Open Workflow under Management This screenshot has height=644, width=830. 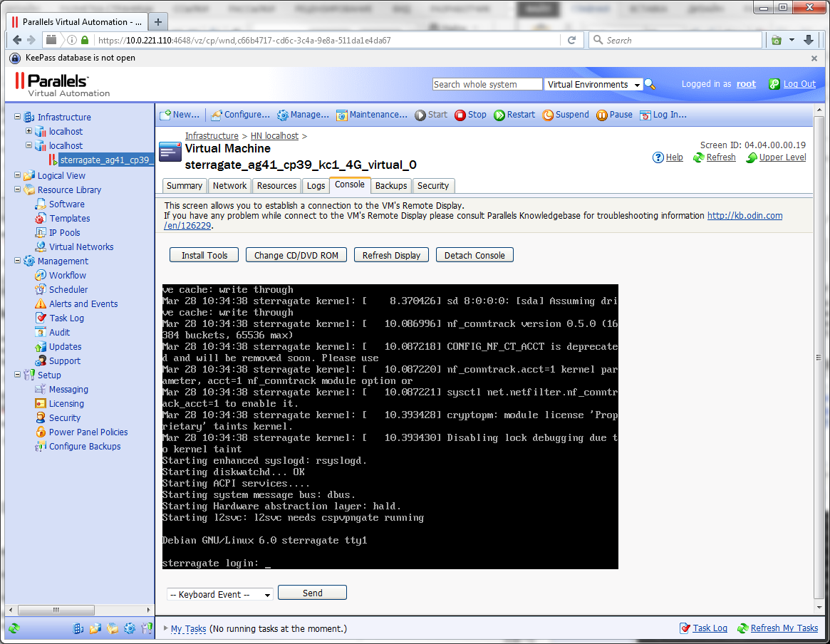(67, 276)
